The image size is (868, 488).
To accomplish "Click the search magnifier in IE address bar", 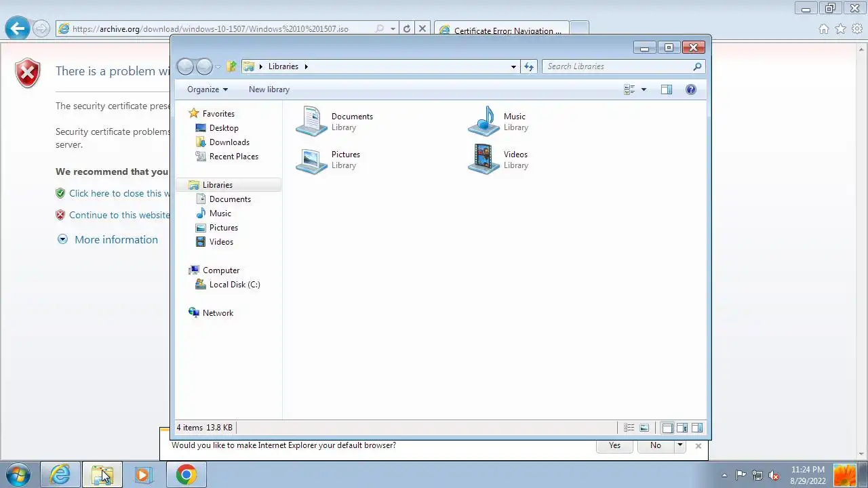I will 380,28.
